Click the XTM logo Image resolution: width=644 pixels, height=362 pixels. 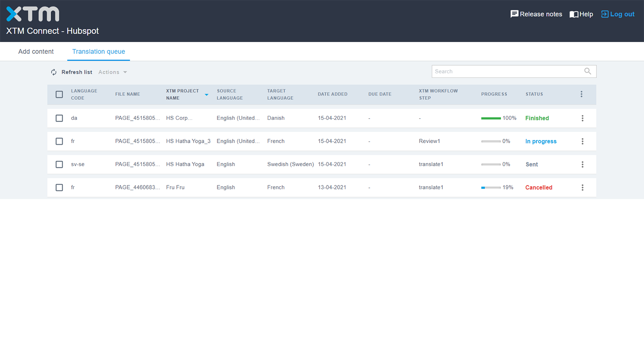32,13
